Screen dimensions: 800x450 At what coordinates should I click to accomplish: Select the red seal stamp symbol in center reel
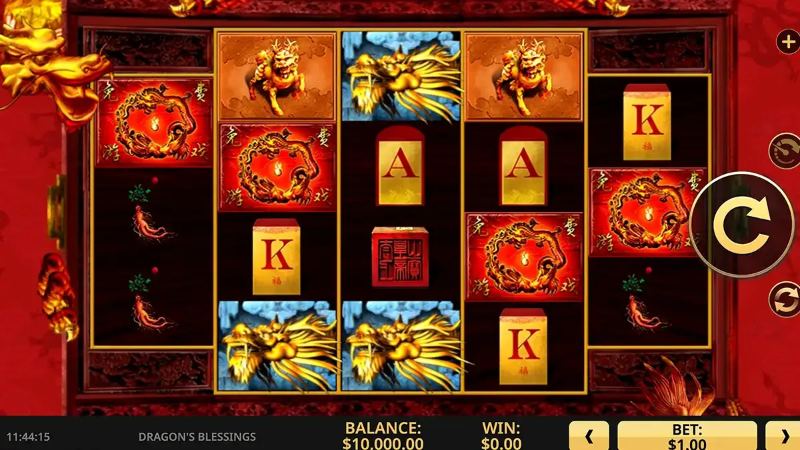point(400,256)
